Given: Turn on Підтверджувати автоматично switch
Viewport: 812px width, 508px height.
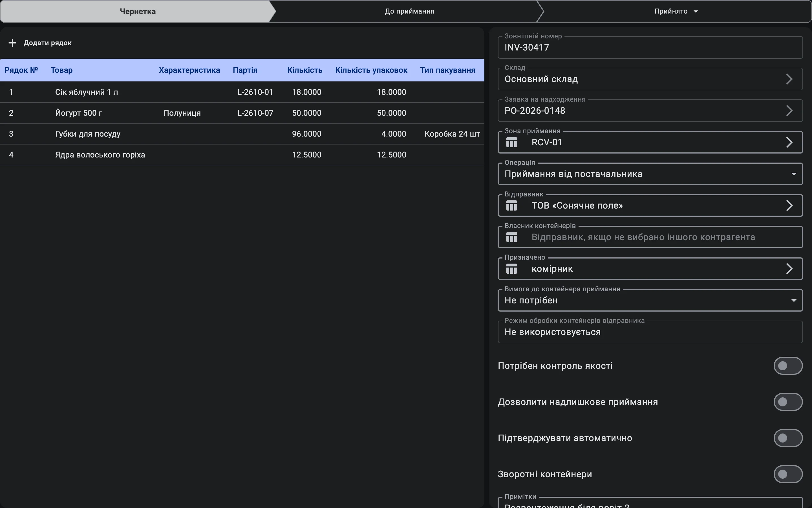Looking at the screenshot, I should (788, 438).
